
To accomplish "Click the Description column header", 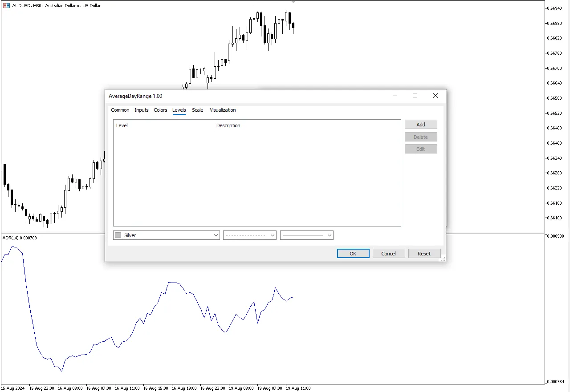I will coord(307,125).
